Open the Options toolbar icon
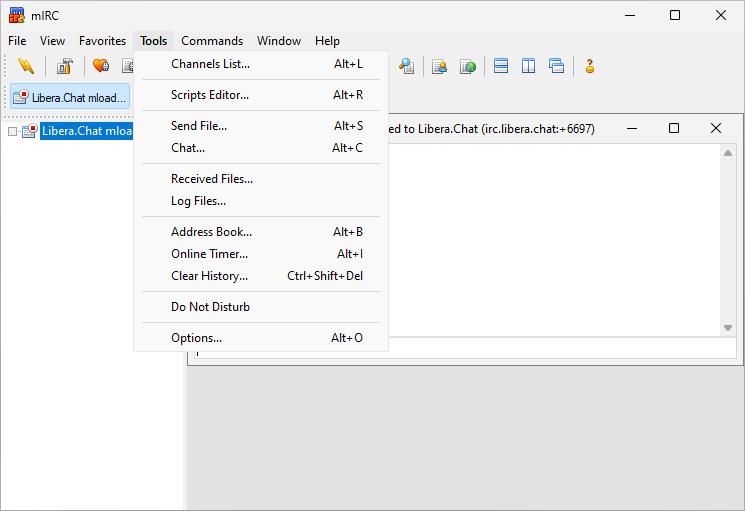Image resolution: width=745 pixels, height=511 pixels. (64, 67)
